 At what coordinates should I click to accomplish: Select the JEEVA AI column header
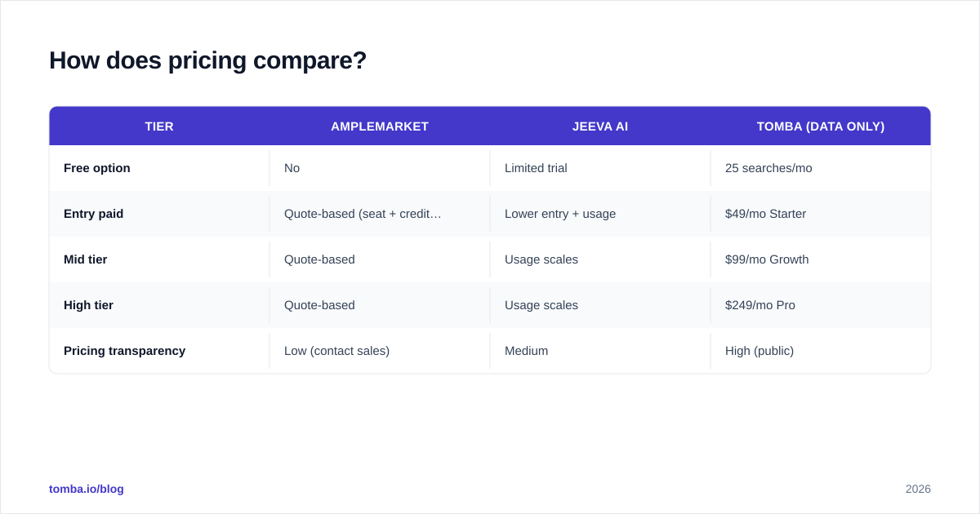point(600,126)
